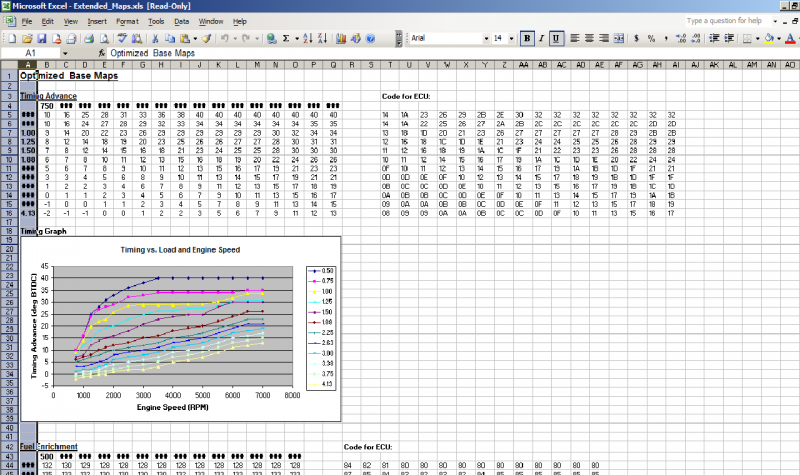Open the Window menu

point(211,21)
